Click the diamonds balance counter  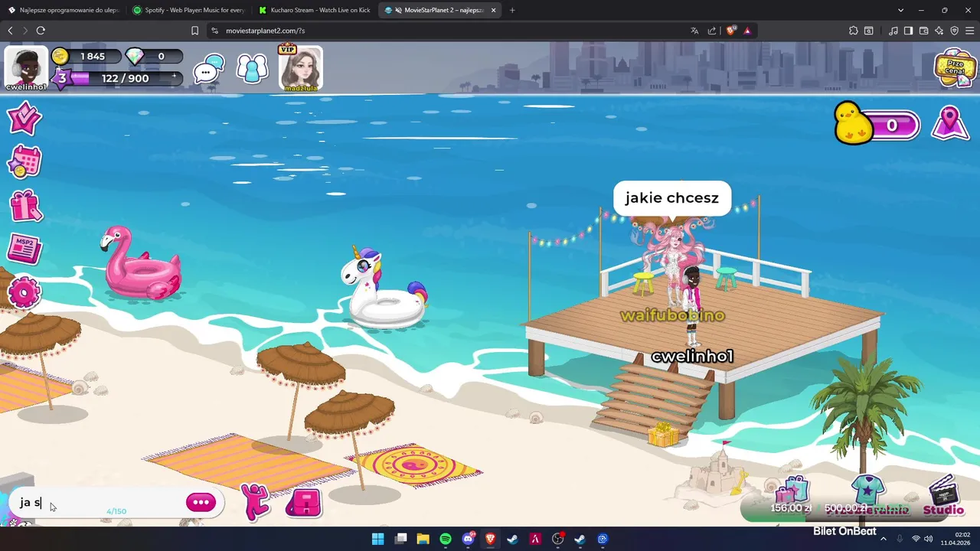(154, 56)
